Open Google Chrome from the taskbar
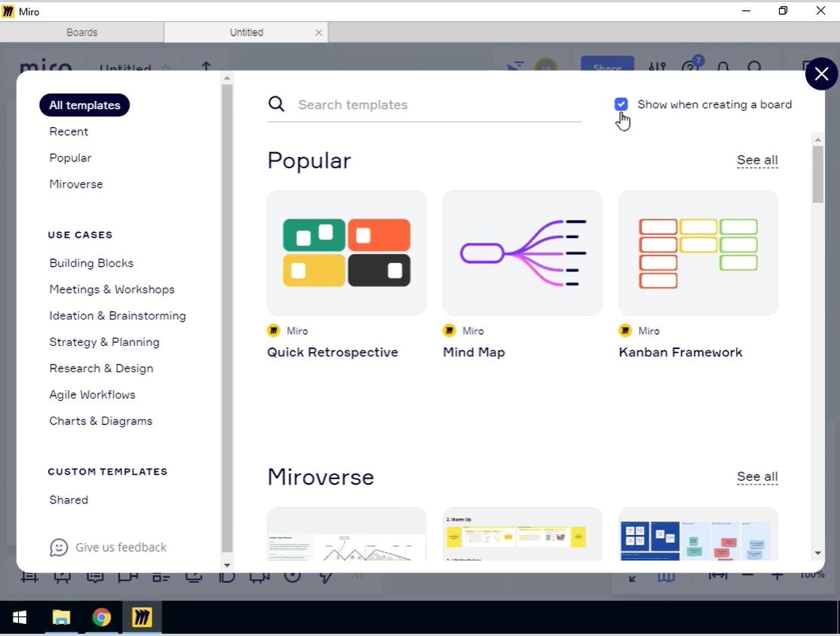This screenshot has width=840, height=636. (x=101, y=617)
